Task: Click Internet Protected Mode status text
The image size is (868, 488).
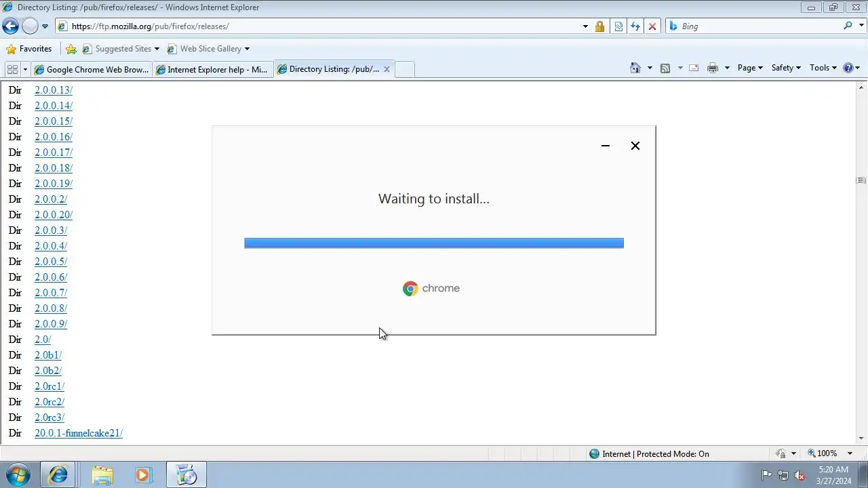Action: 656,454
